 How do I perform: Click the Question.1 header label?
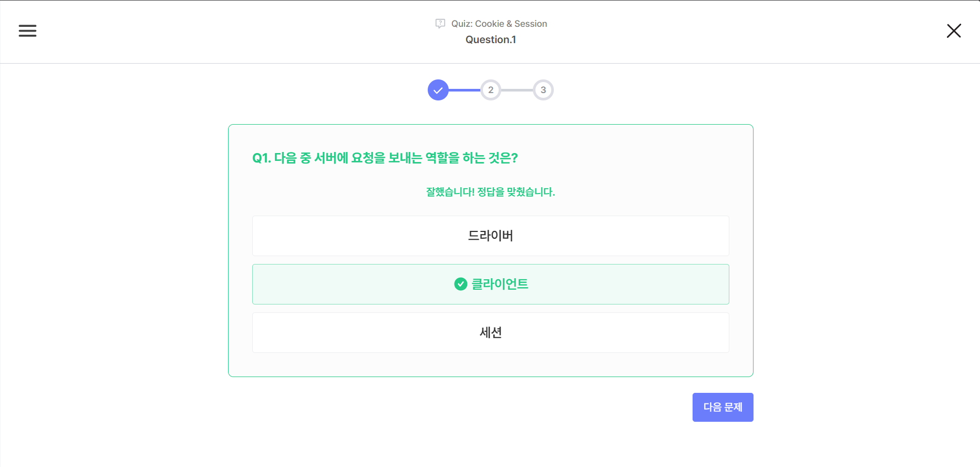[x=490, y=39]
